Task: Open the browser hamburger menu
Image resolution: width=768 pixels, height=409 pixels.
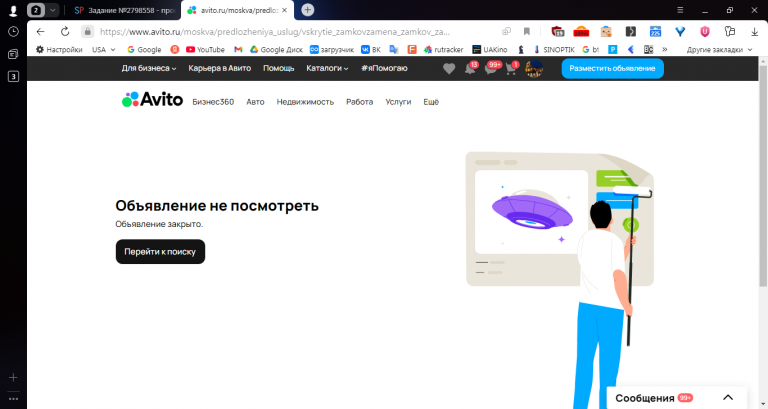Action: coord(680,10)
